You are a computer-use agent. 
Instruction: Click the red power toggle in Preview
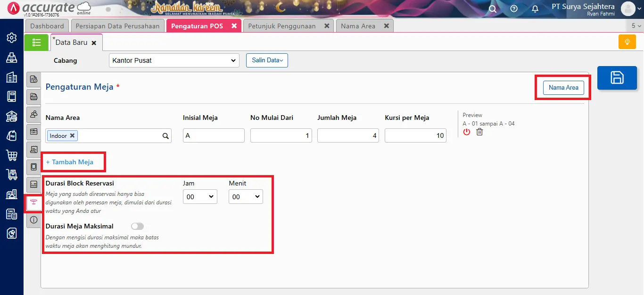coord(466,132)
